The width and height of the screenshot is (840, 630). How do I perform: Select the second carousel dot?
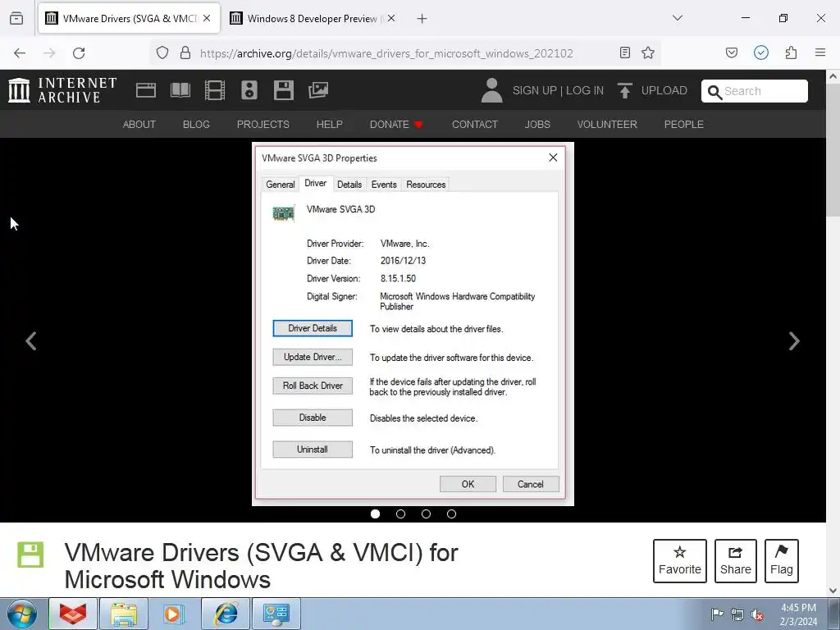click(400, 514)
